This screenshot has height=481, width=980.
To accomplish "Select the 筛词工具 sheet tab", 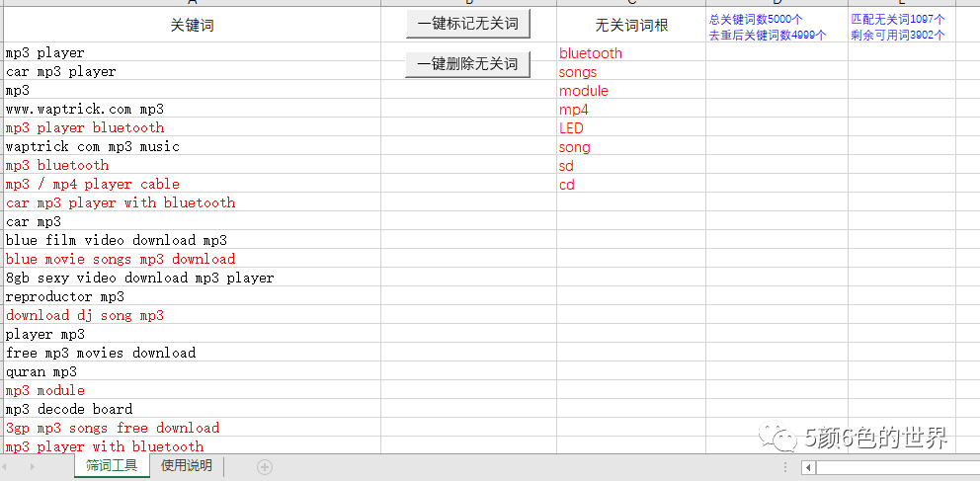I will pos(112,466).
